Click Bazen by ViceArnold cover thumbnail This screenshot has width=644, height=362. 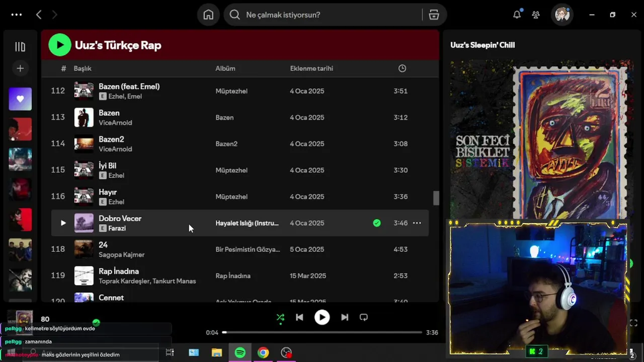click(84, 117)
